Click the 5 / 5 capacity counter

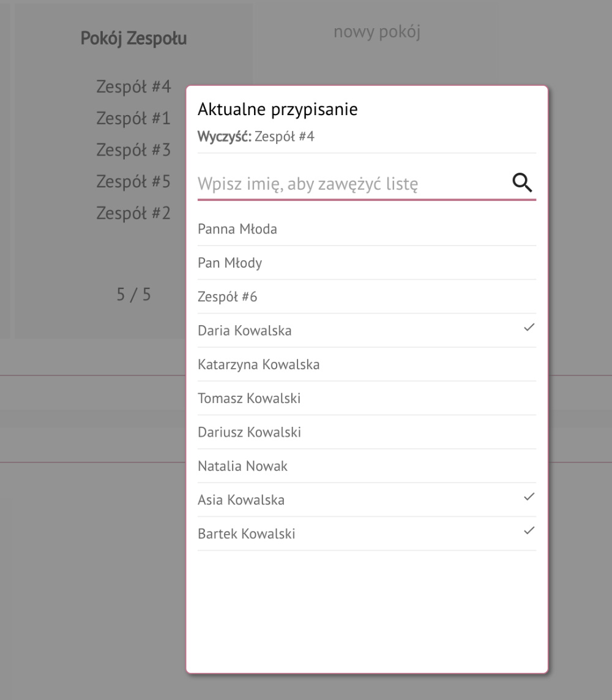[133, 295]
